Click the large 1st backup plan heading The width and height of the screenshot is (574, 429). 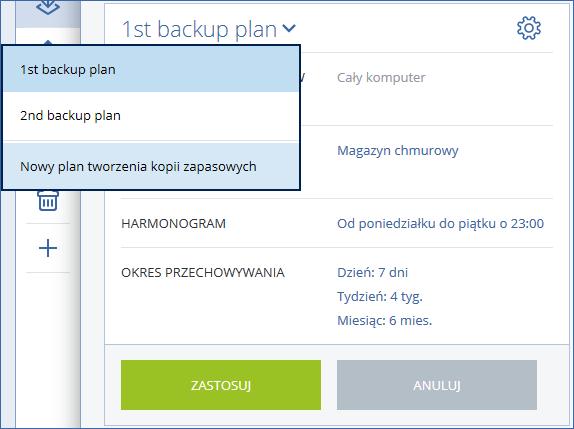(x=199, y=29)
